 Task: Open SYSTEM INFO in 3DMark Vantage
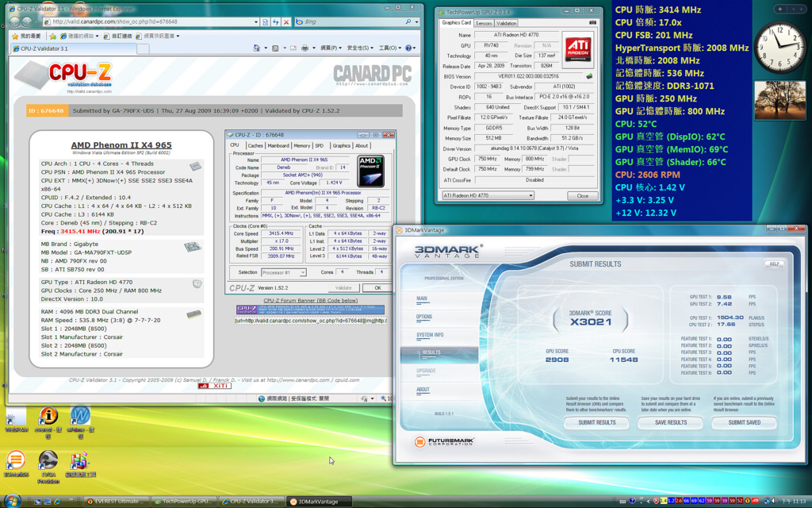tap(430, 335)
